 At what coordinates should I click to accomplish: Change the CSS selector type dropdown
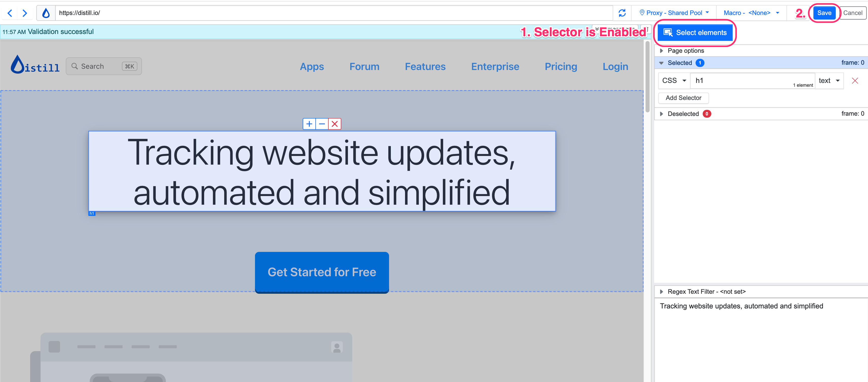tap(674, 80)
